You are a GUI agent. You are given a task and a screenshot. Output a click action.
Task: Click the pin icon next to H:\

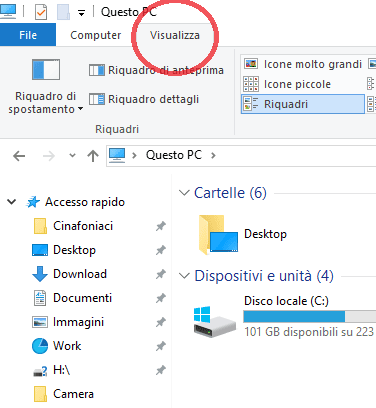coord(161,370)
